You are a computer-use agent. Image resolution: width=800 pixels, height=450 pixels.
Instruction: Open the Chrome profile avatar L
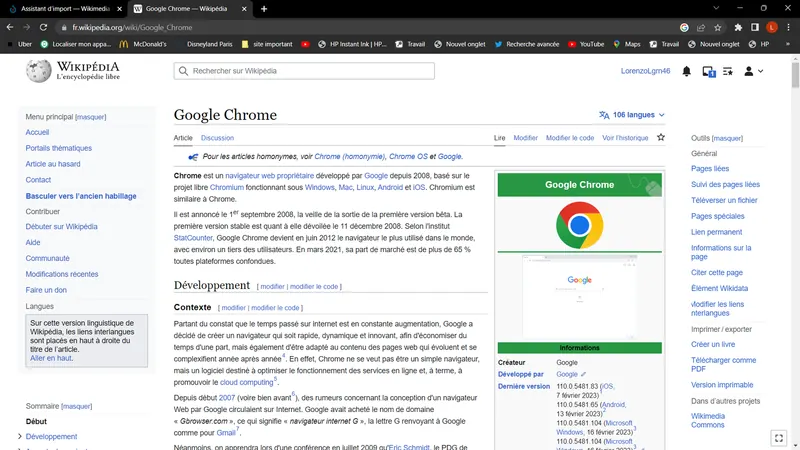(772, 28)
